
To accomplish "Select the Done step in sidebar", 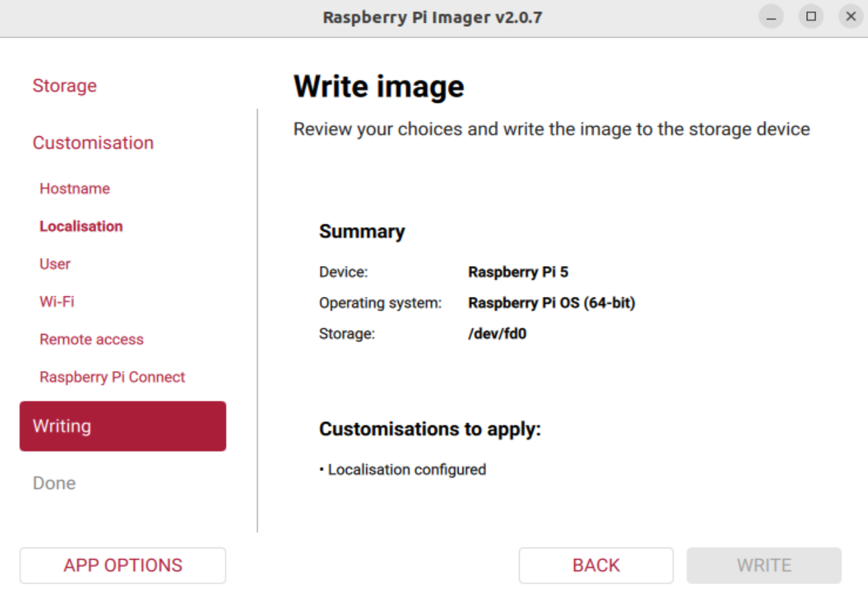I will pos(54,483).
